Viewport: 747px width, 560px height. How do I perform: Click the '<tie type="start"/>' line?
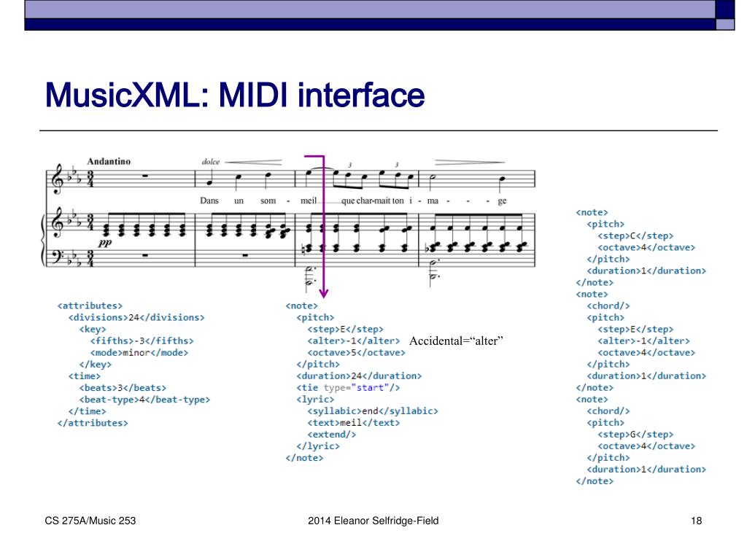[x=348, y=388]
